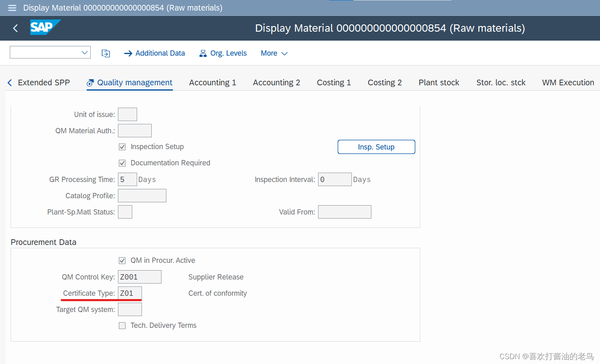The image size is (600, 364).
Task: Switch to the Accounting 1 tab
Action: 212,82
